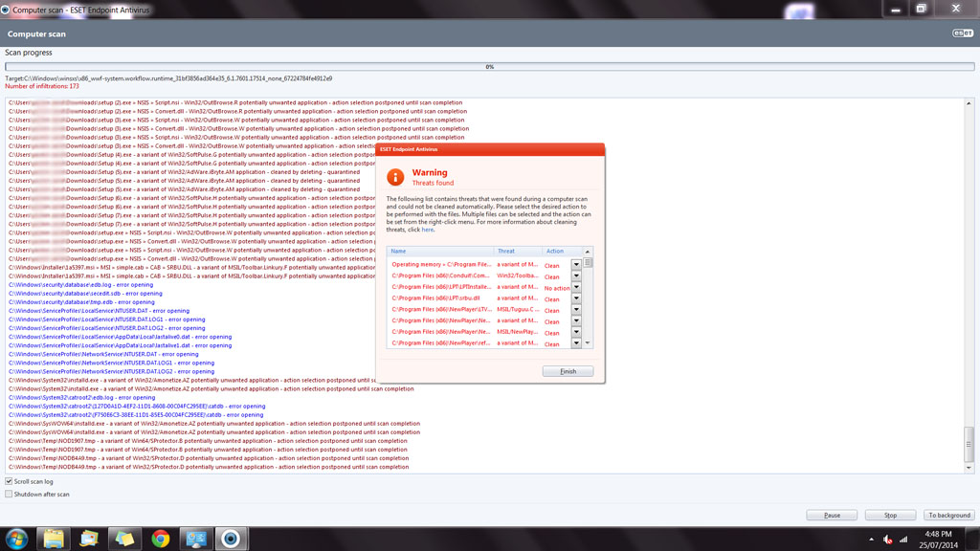Click the threat list scrollbar thumb
Image resolution: width=980 pixels, height=551 pixels.
588,263
